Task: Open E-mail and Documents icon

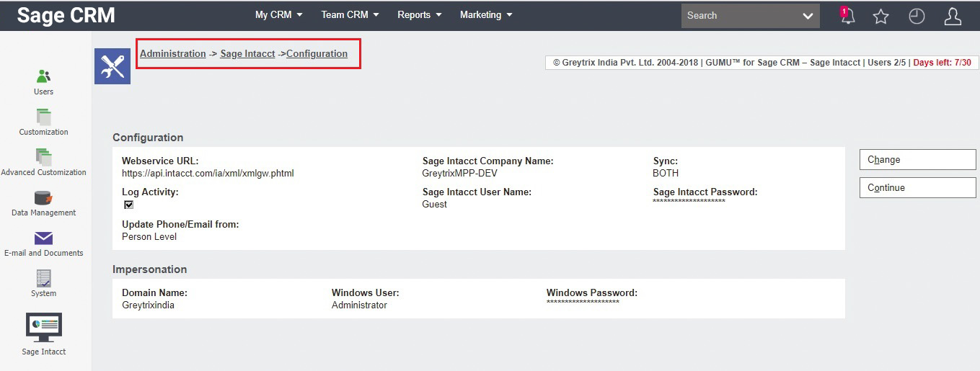Action: click(x=43, y=238)
